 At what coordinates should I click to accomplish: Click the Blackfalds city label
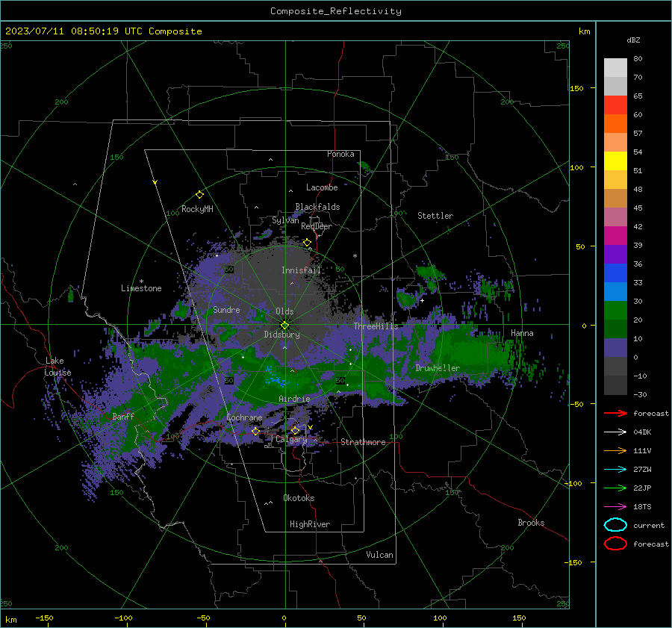tap(317, 207)
